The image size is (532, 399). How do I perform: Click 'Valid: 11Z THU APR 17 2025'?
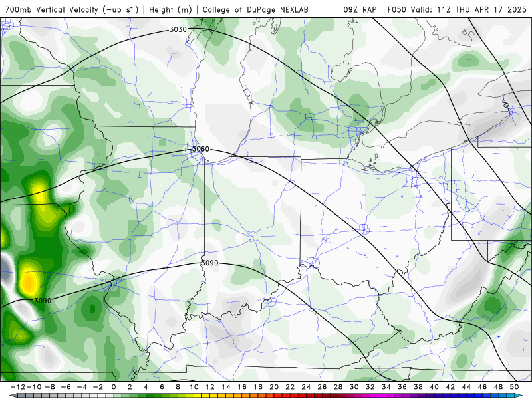pyautogui.click(x=469, y=9)
